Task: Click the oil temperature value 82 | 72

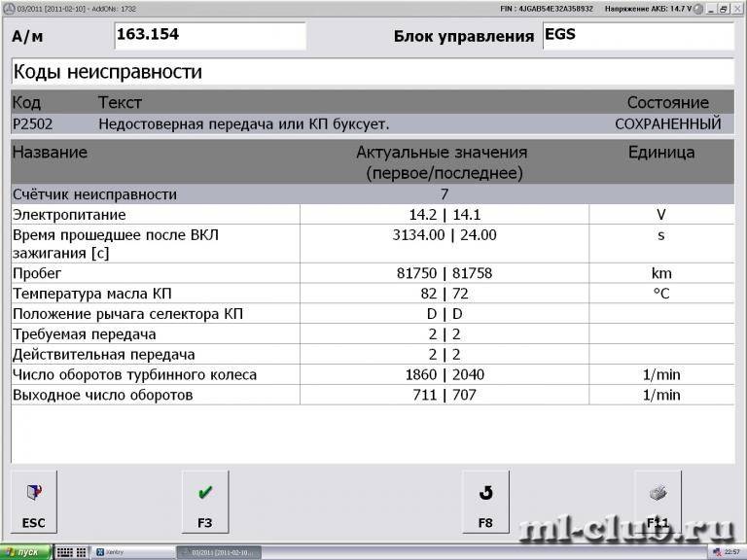Action: point(445,294)
